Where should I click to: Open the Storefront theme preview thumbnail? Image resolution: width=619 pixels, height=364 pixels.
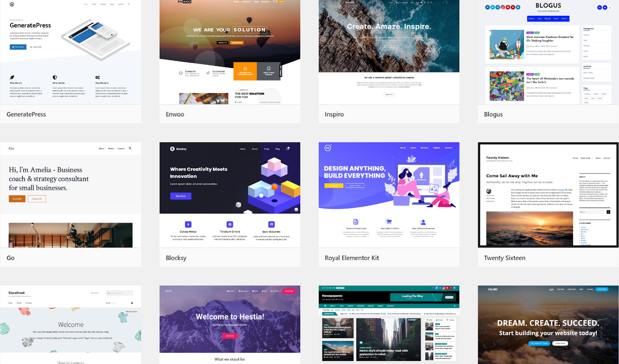(70, 325)
